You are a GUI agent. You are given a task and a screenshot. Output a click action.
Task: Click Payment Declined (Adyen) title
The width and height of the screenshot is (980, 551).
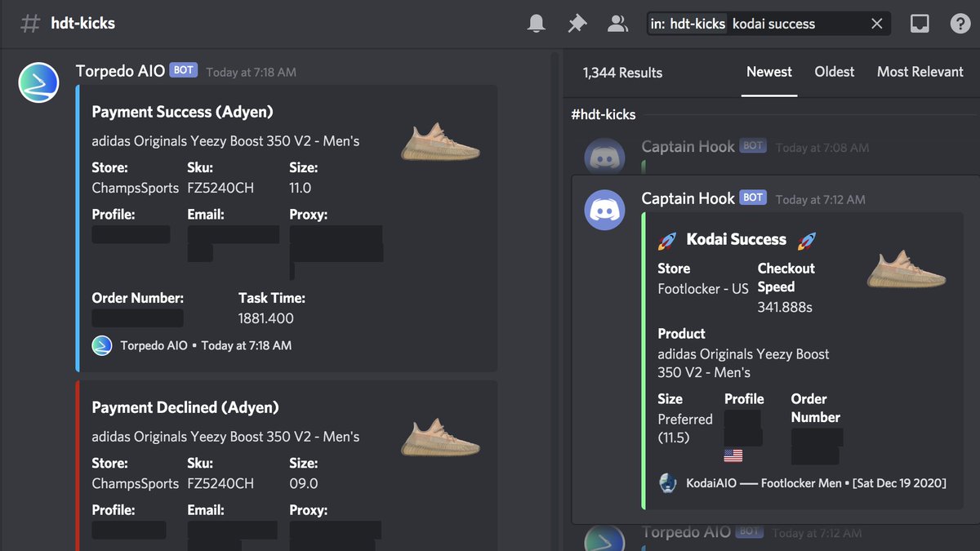coord(185,407)
